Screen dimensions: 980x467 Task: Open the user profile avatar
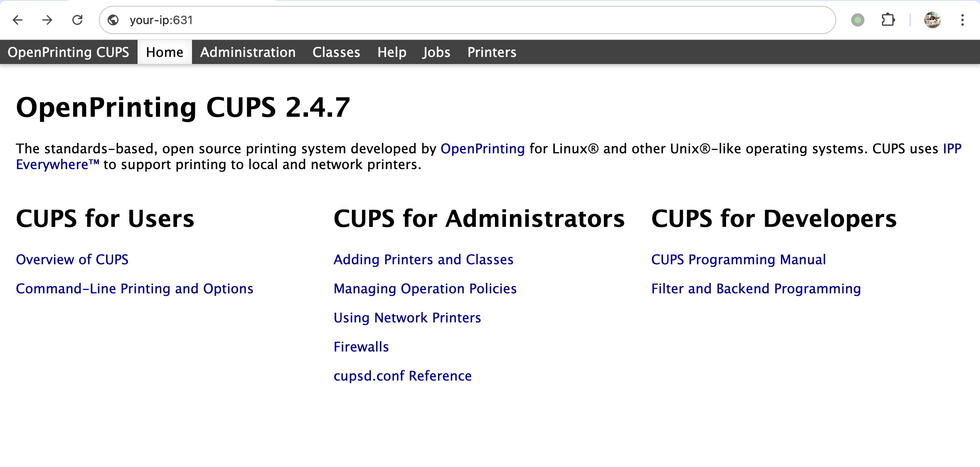(x=932, y=20)
